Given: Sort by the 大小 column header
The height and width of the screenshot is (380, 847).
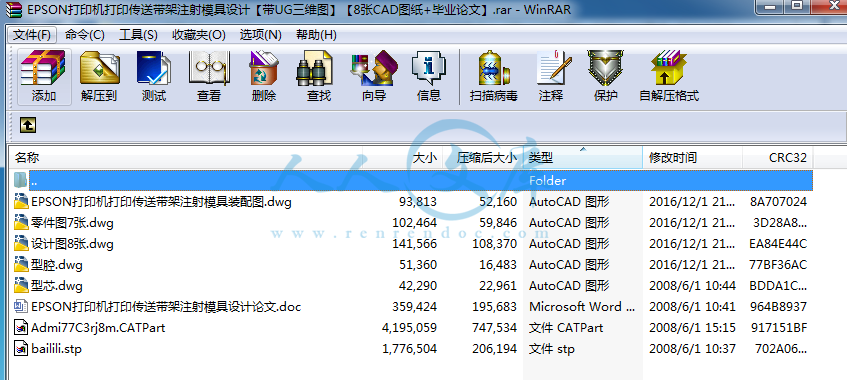Looking at the screenshot, I should click(425, 158).
